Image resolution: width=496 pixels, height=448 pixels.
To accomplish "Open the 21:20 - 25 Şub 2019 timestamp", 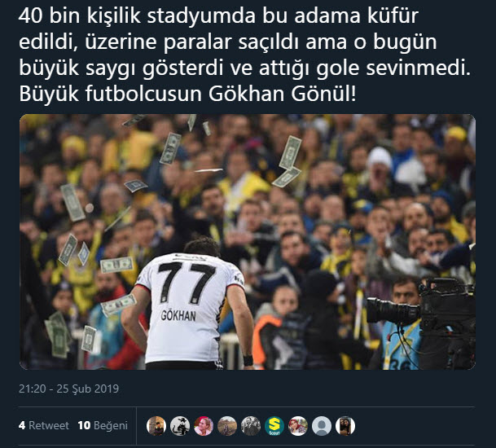I will 68,389.
